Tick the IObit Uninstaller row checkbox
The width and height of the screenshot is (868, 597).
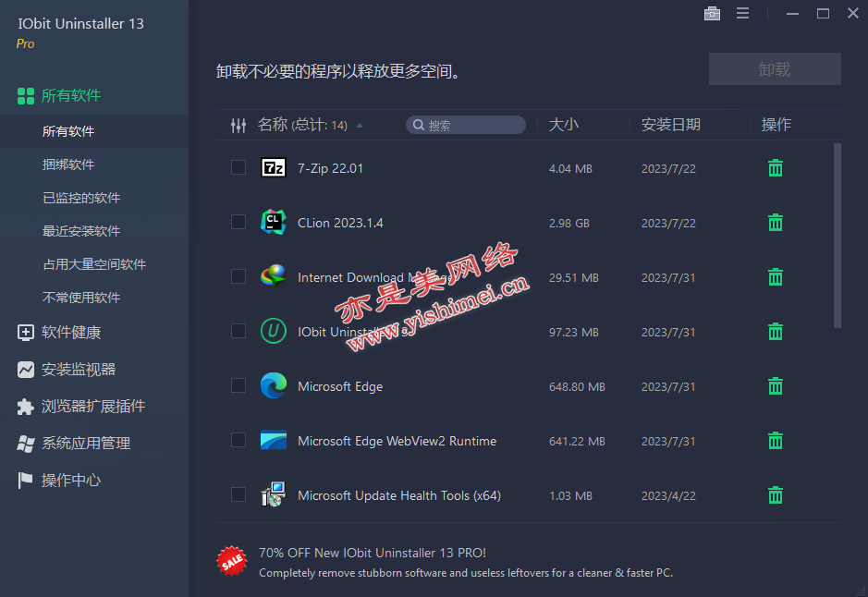tap(238, 331)
